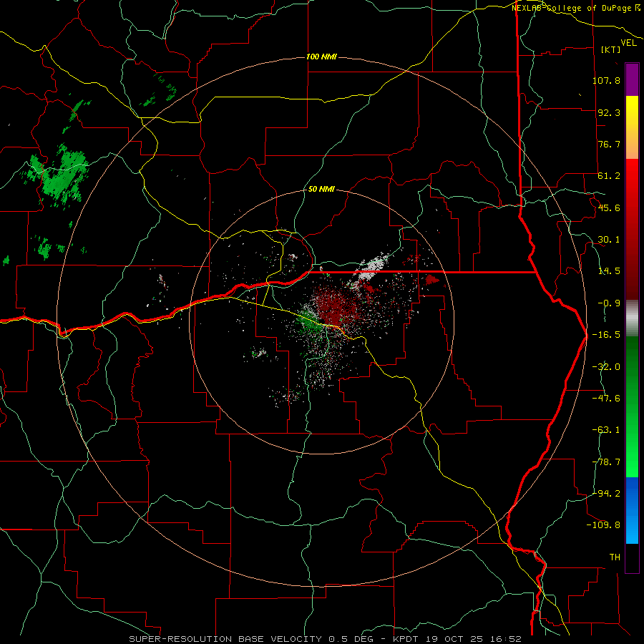This screenshot has width=644, height=644.
Task: Click the 107.8 value on the velocity scale
Action: tap(606, 80)
